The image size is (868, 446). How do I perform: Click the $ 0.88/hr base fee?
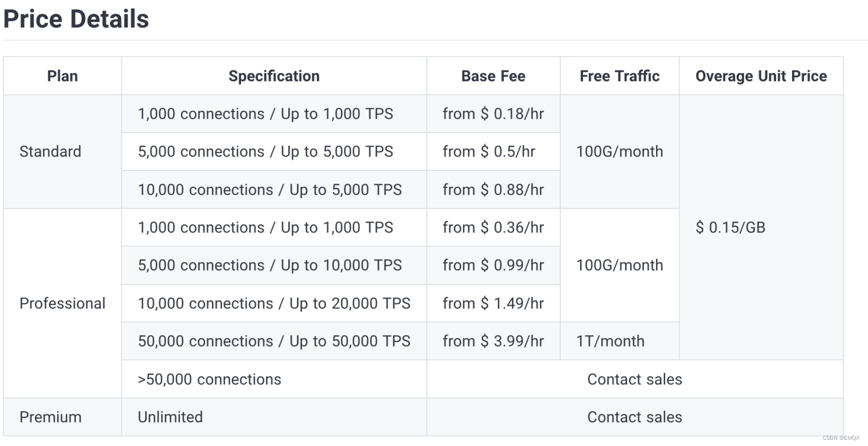tap(493, 190)
